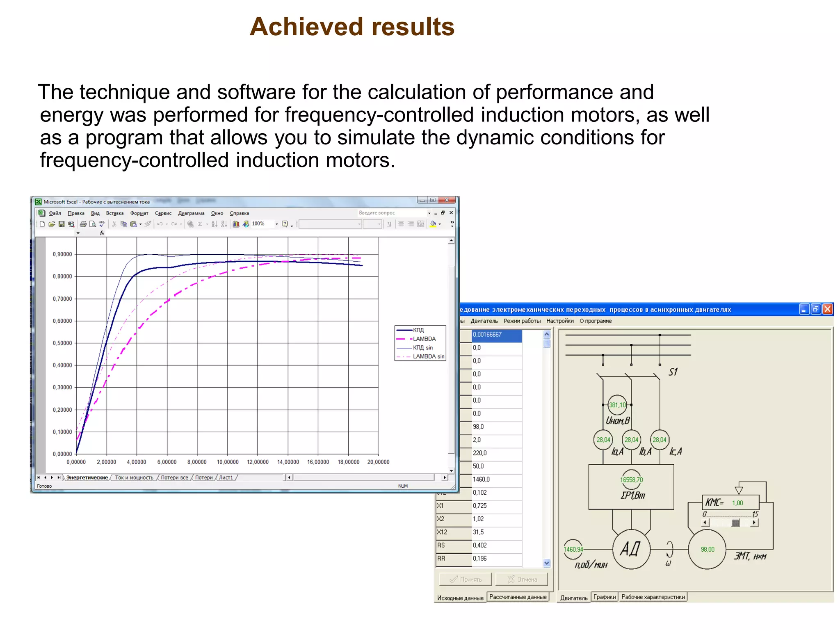
Task: Open the Name Box dropdown arrow
Action: [78, 233]
